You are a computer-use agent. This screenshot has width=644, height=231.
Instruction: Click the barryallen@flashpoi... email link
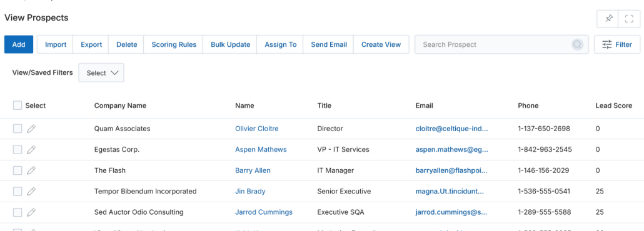pos(451,170)
